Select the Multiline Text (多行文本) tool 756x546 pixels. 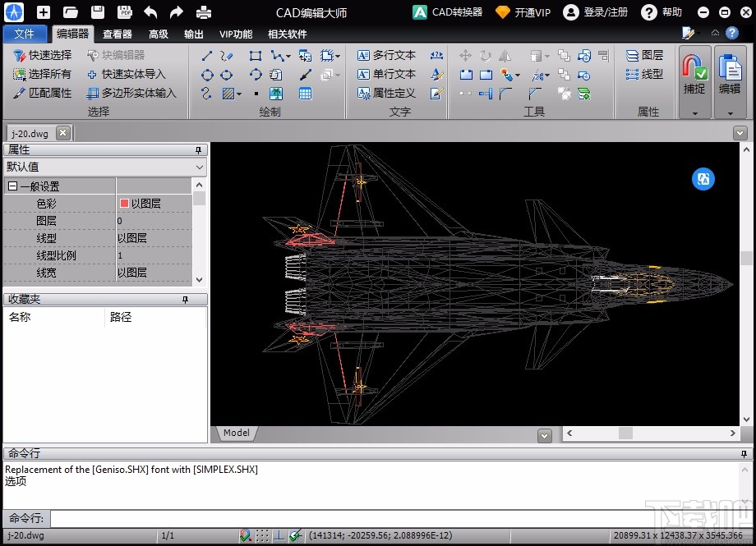coord(386,55)
